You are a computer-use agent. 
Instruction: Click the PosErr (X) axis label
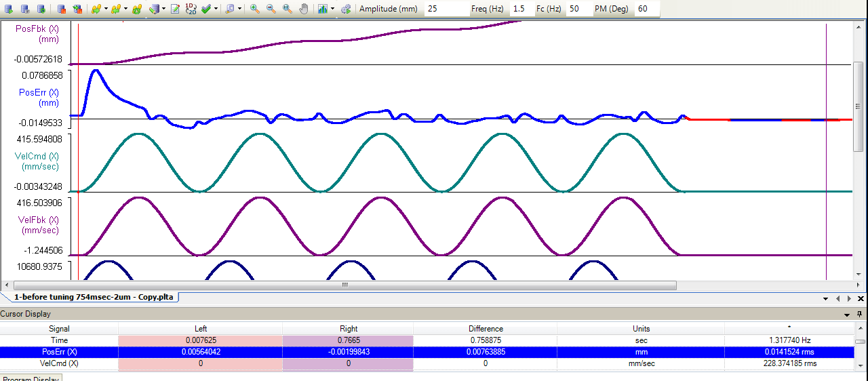(x=39, y=98)
